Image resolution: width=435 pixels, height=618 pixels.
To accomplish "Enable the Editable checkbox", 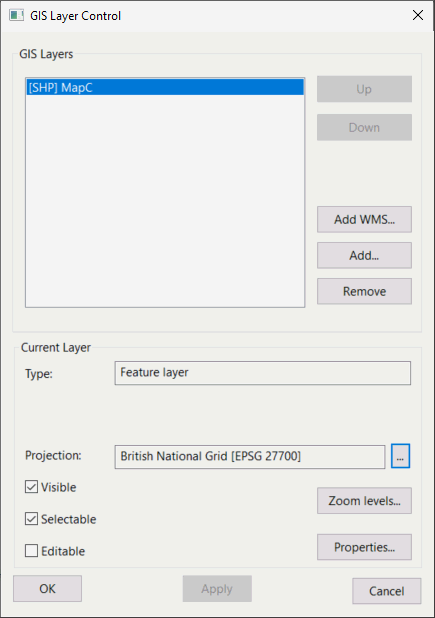I will coord(32,551).
